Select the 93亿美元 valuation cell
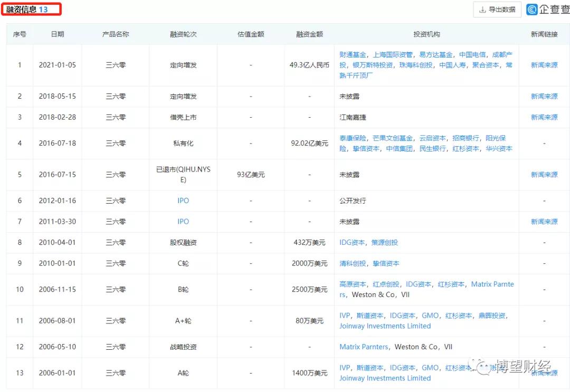The width and height of the screenshot is (570, 392). pyautogui.click(x=251, y=175)
